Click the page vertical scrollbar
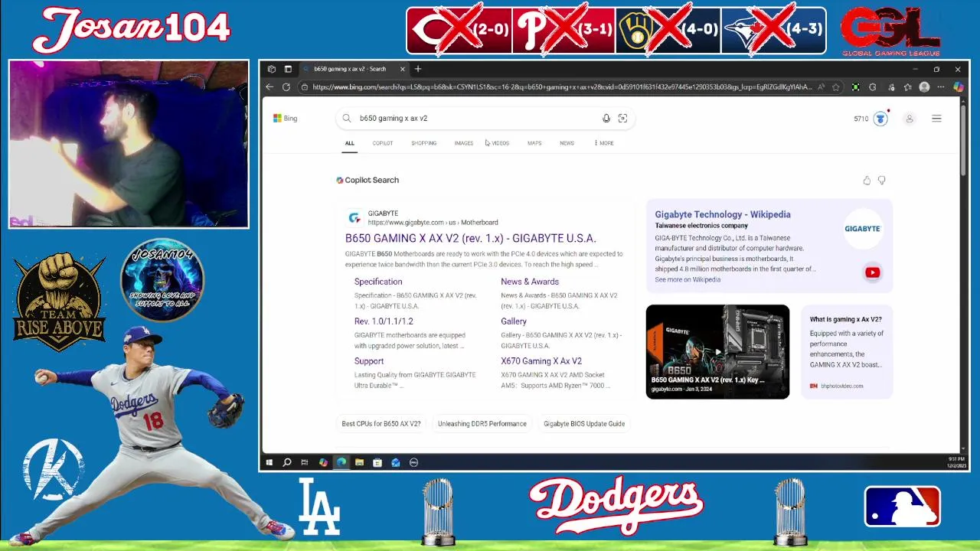The height and width of the screenshot is (551, 980). tap(964, 142)
